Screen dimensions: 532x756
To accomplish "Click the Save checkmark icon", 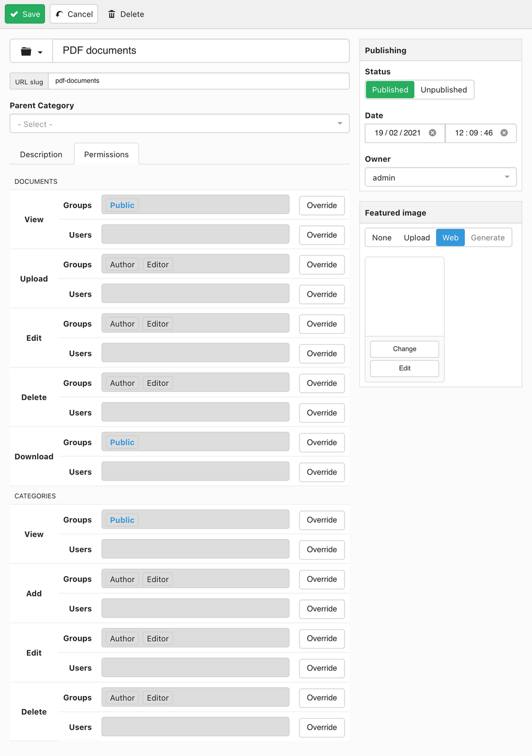I will tap(14, 14).
